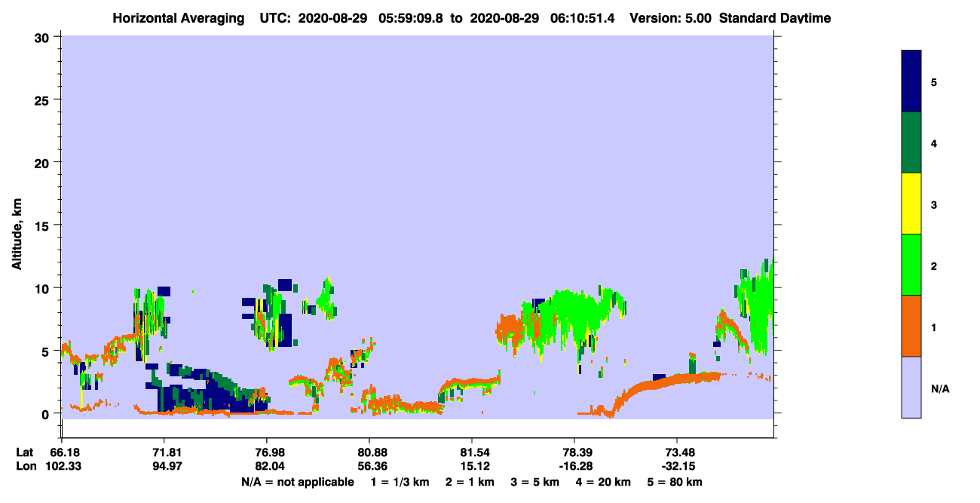980x503 pixels.
Task: Click latitude value 73.48
Action: tap(678, 452)
